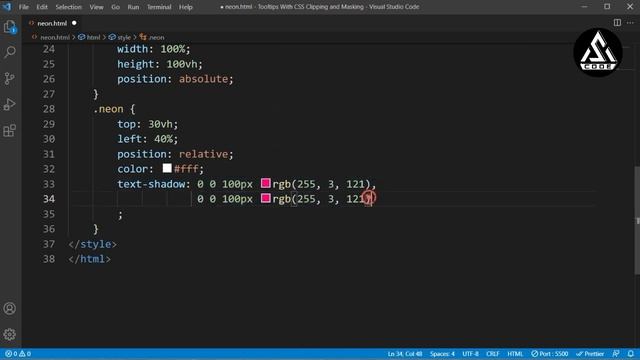
Task: Open the Selection menu
Action: pos(69,7)
